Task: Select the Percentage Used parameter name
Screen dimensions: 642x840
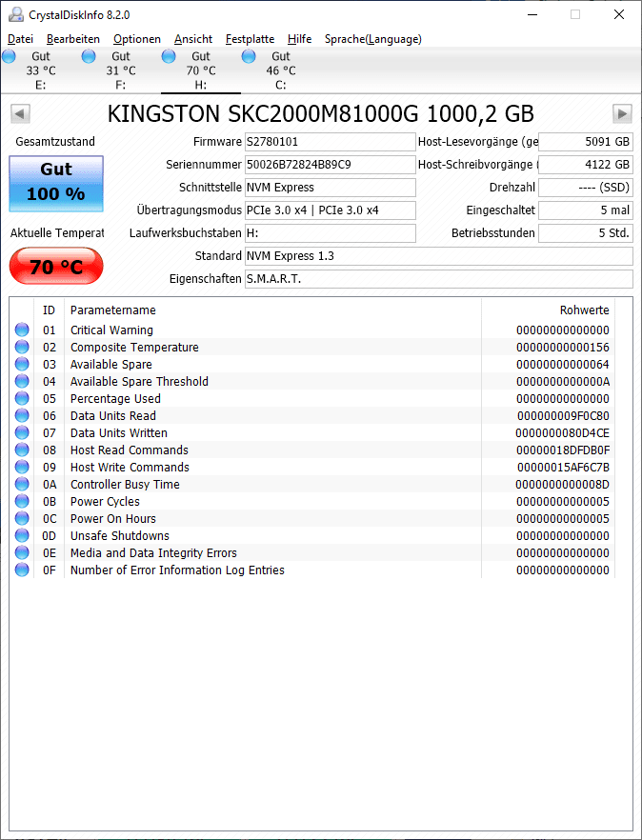Action: pos(115,398)
